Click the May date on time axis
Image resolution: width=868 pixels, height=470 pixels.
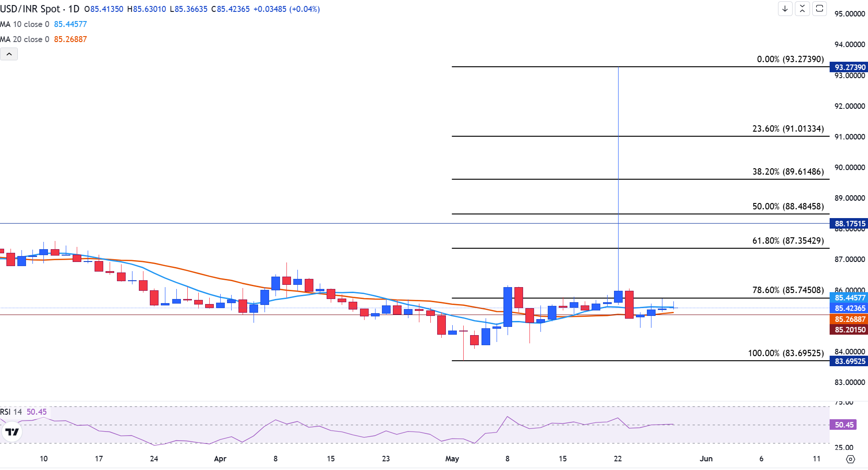(x=452, y=459)
